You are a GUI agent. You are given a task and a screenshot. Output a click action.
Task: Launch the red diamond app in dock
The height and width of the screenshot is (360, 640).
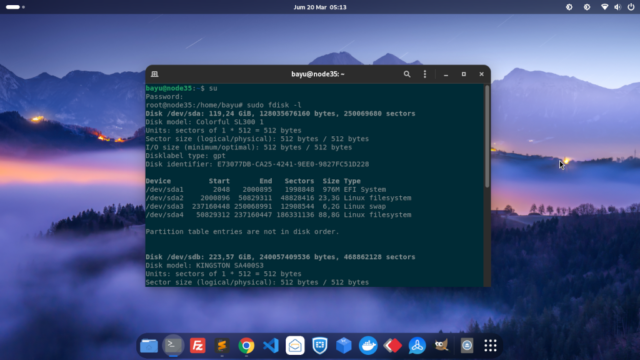(393, 346)
